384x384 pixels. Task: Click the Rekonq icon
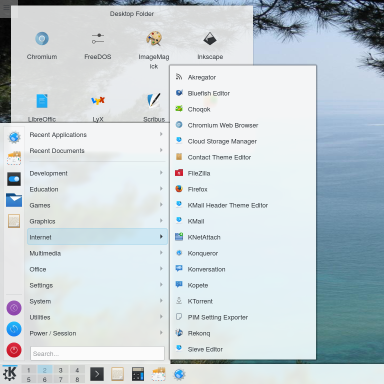click(x=179, y=333)
